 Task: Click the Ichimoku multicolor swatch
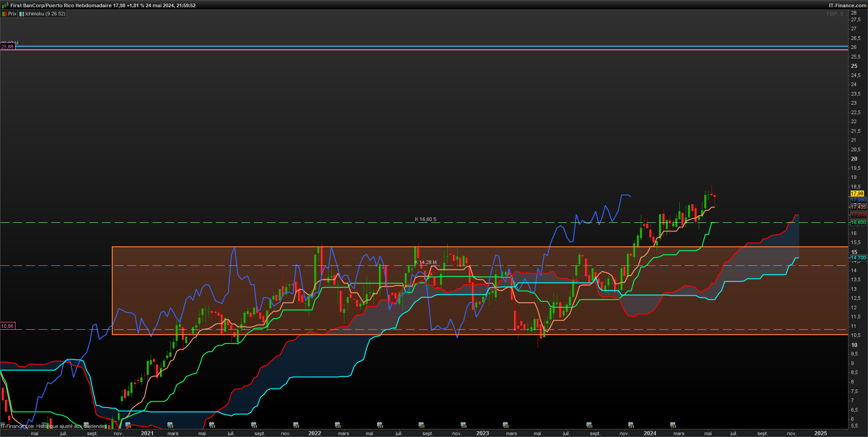pos(21,14)
